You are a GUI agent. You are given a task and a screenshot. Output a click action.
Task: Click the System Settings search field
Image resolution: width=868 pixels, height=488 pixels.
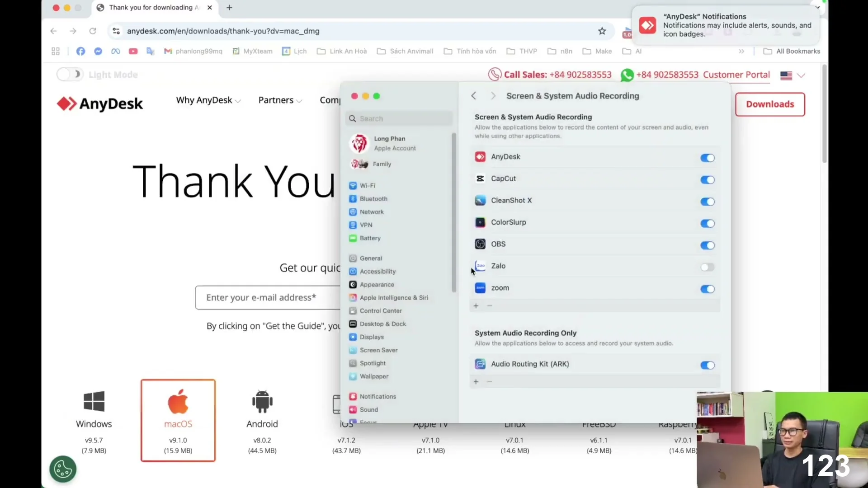click(399, 118)
